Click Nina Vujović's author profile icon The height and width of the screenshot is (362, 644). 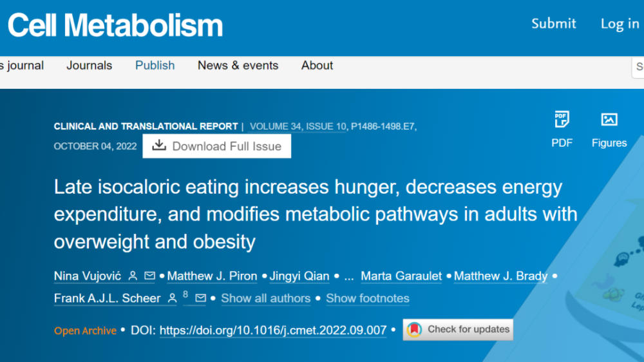pyautogui.click(x=133, y=276)
